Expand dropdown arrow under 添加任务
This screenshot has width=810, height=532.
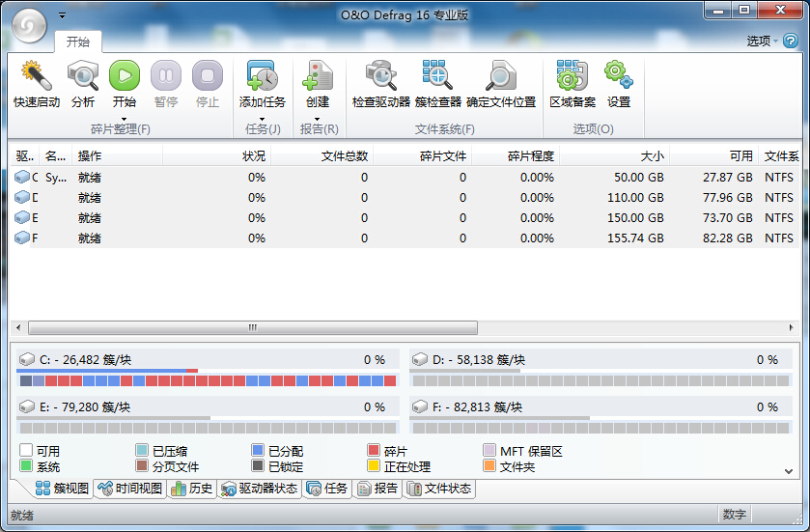tap(262, 119)
